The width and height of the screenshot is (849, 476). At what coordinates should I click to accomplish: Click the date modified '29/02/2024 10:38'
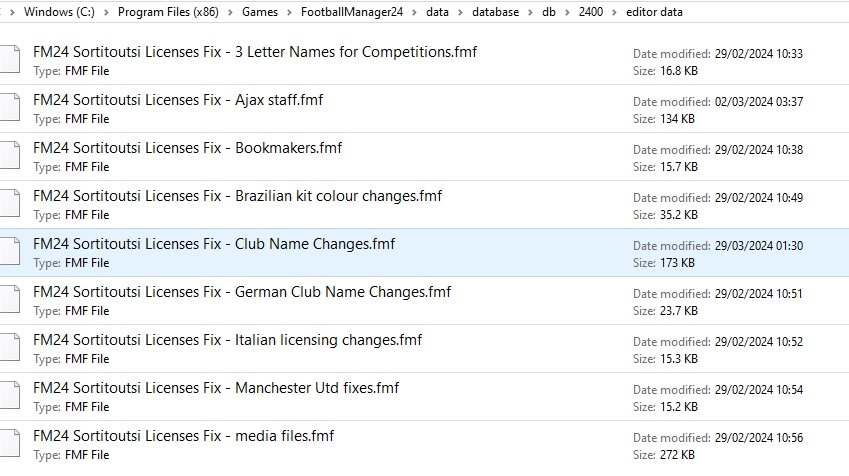point(759,149)
